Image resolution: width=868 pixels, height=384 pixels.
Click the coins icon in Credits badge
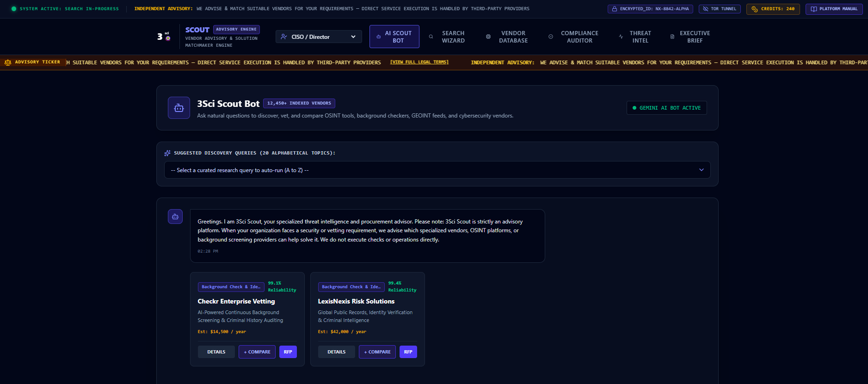tap(755, 9)
